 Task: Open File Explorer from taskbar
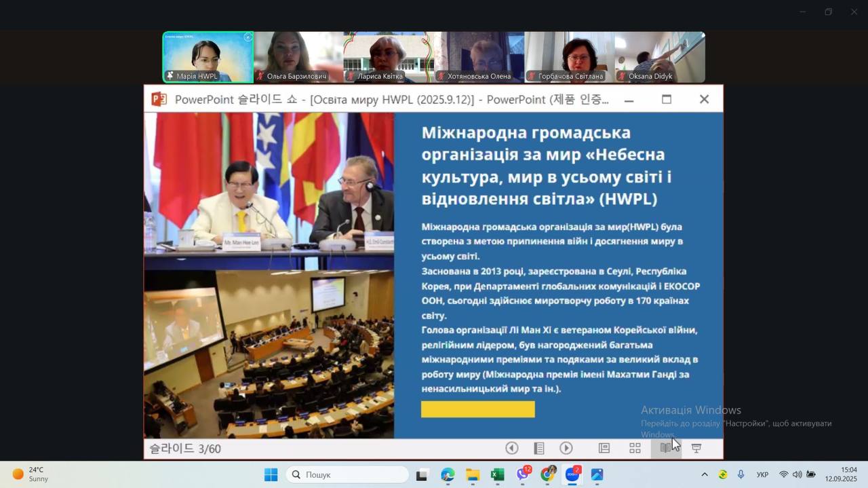[473, 475]
